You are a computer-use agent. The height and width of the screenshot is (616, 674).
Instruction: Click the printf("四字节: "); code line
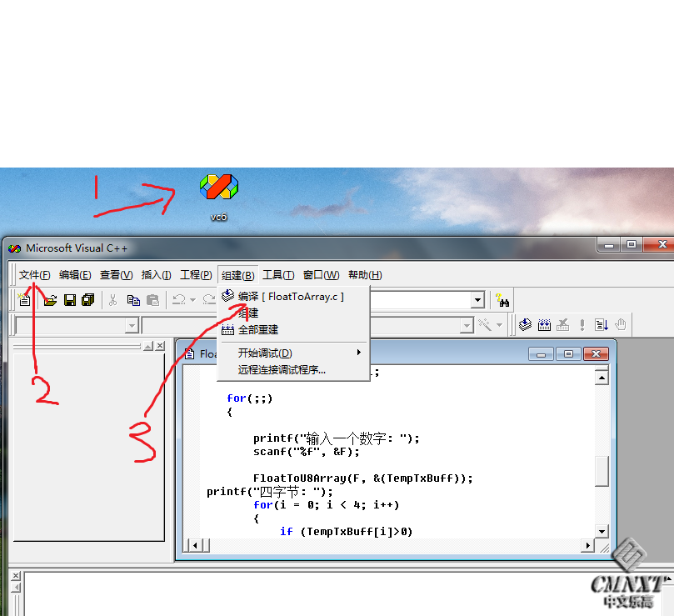click(x=269, y=492)
